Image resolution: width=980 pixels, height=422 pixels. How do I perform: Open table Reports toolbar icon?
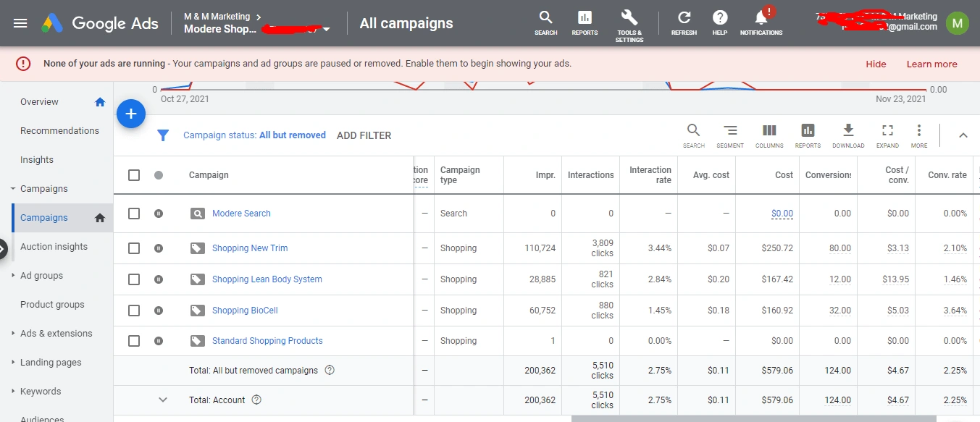coord(808,135)
